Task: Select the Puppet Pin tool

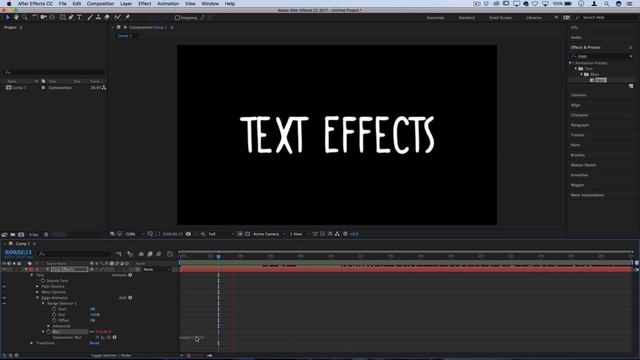Action: [x=127, y=18]
